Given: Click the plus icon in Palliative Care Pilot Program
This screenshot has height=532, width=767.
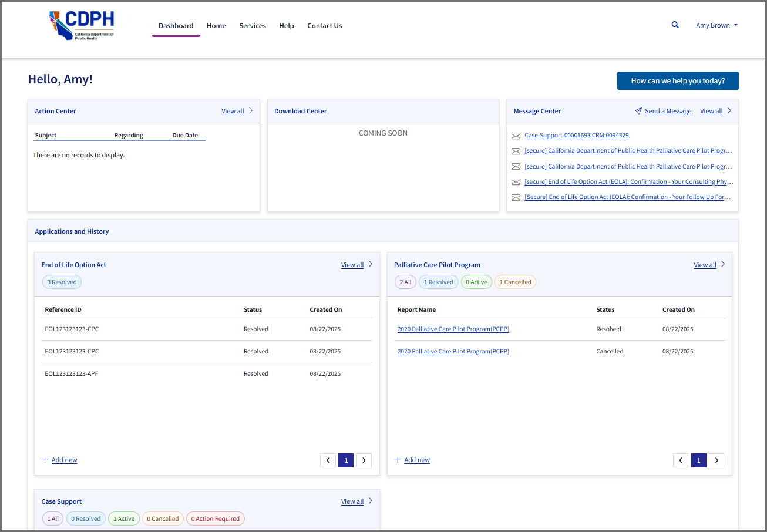Looking at the screenshot, I should 398,460.
